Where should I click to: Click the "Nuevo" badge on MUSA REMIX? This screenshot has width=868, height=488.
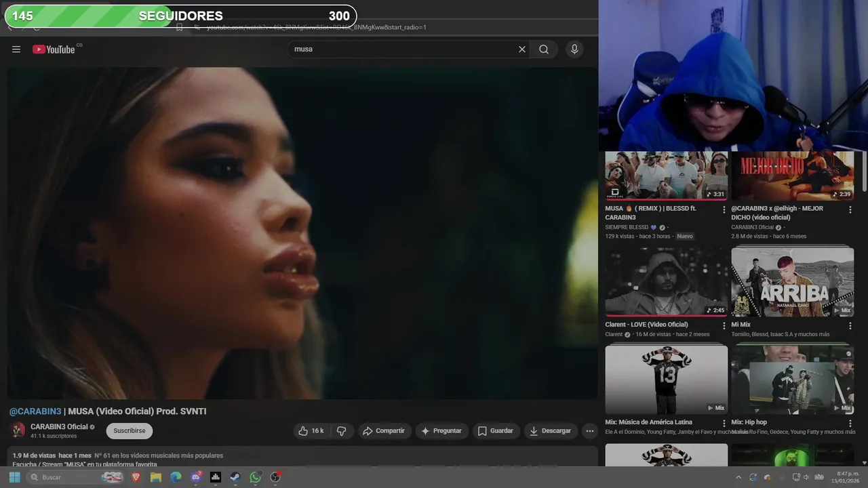685,237
